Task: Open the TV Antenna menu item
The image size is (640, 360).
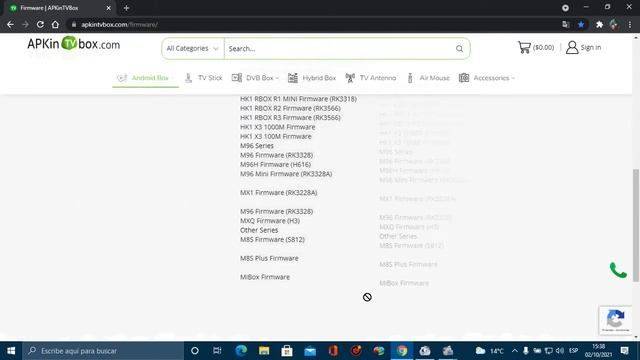Action: [371, 78]
